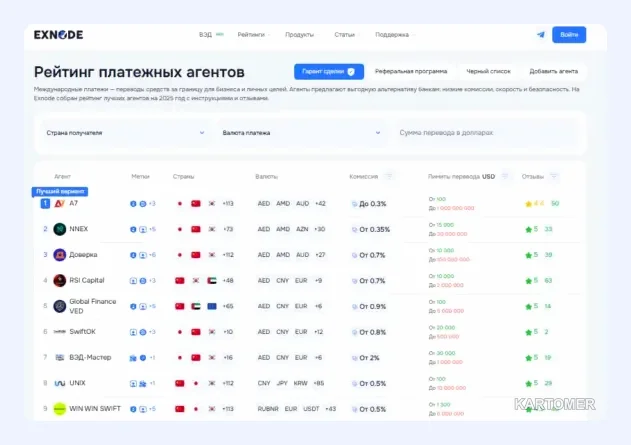The width and height of the screenshot is (631, 445).
Task: Expand +65 countries for Global Finance VED
Action: pyautogui.click(x=228, y=306)
